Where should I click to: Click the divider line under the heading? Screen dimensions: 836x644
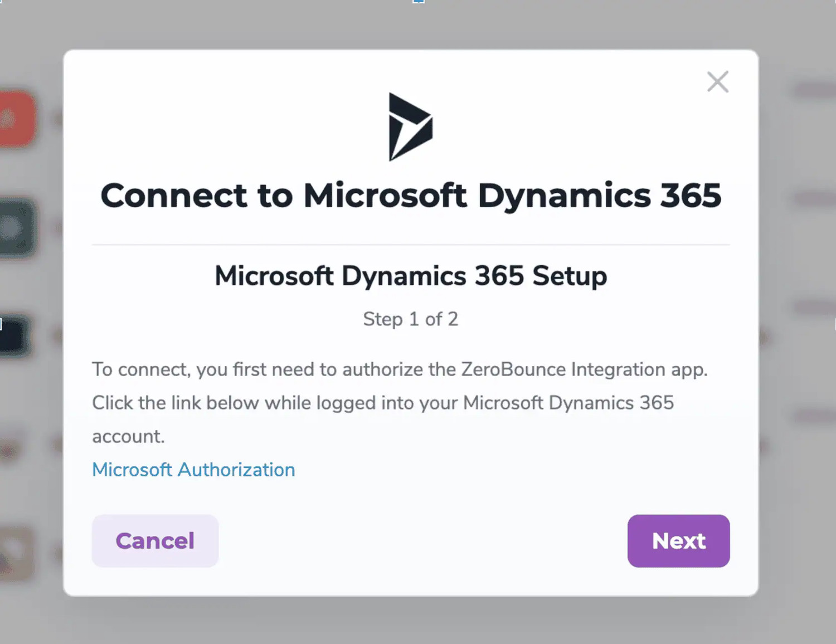410,243
